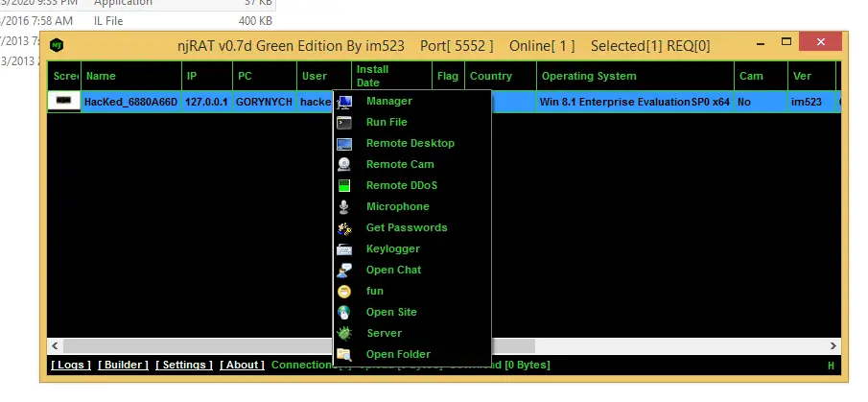Click 400 KB size in background Explorer window
Image resolution: width=868 pixels, height=402 pixels.
255,21
